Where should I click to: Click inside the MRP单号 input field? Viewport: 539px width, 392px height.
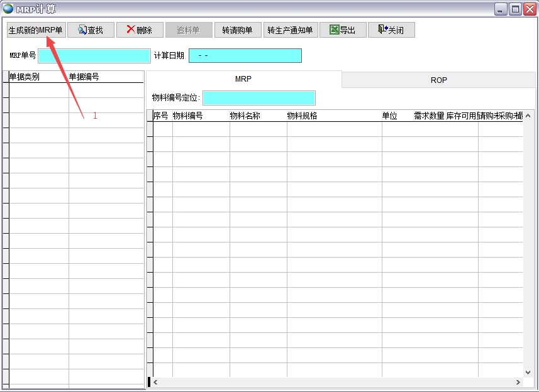(x=93, y=56)
